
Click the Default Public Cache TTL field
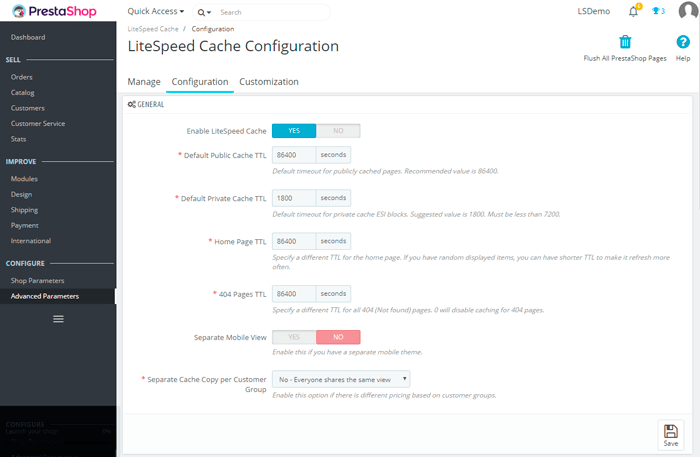pos(294,155)
